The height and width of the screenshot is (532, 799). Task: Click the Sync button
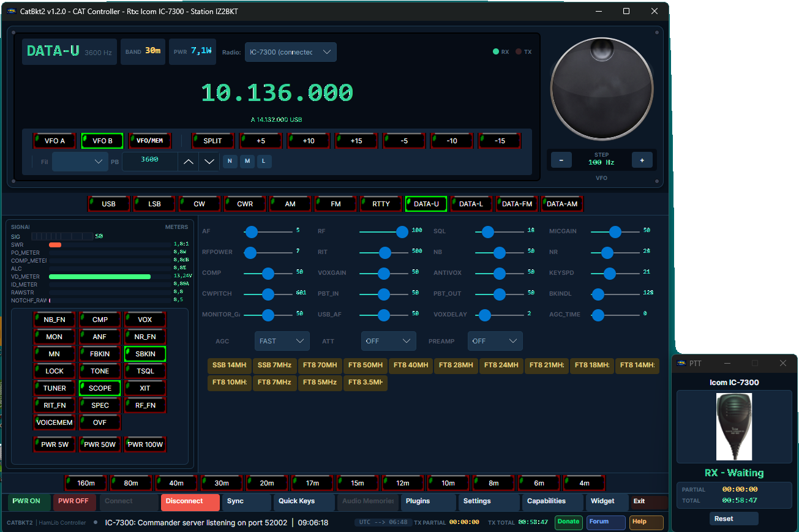coord(247,503)
